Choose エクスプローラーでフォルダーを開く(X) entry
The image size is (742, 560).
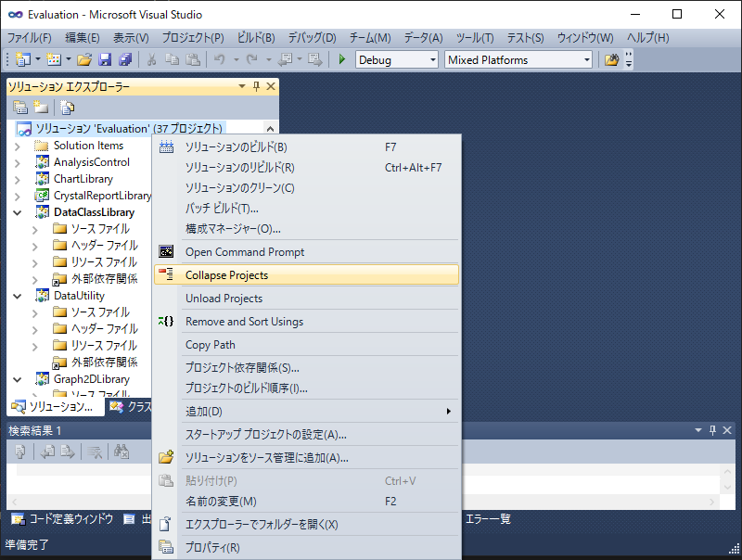click(306, 525)
